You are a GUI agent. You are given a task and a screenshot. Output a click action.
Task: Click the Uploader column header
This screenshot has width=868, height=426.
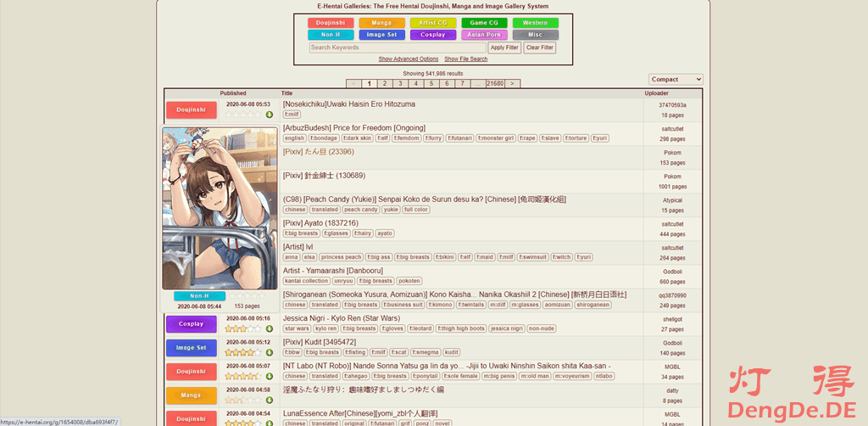[657, 93]
